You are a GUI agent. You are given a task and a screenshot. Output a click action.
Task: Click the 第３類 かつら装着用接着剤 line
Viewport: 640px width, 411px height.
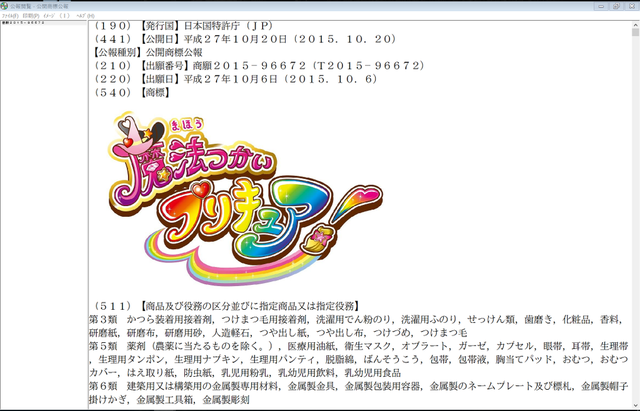click(x=356, y=320)
